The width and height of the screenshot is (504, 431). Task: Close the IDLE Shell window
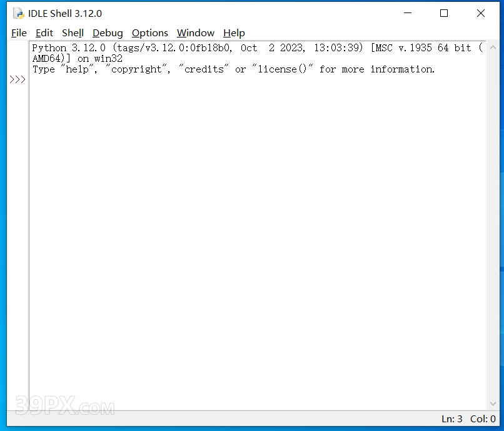[x=481, y=13]
